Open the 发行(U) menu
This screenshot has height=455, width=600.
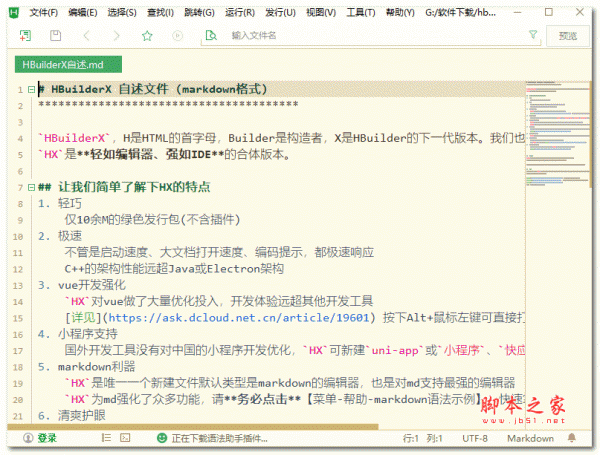coord(280,13)
